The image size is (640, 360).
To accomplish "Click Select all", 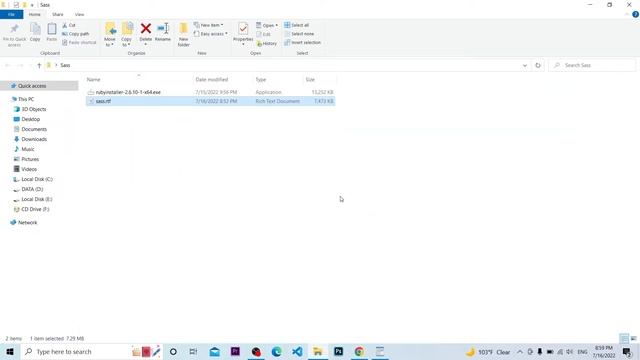I will tap(297, 25).
